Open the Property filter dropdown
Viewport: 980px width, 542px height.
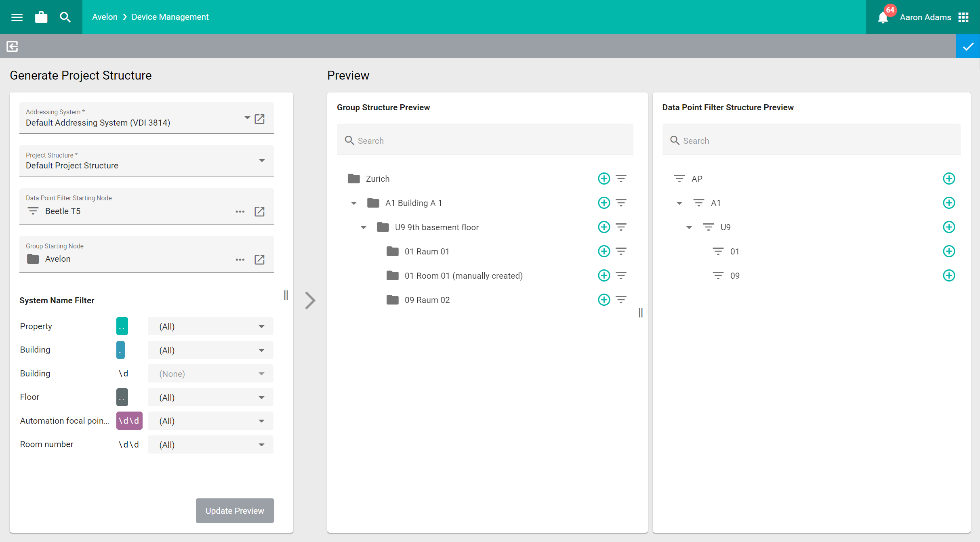[x=210, y=326]
